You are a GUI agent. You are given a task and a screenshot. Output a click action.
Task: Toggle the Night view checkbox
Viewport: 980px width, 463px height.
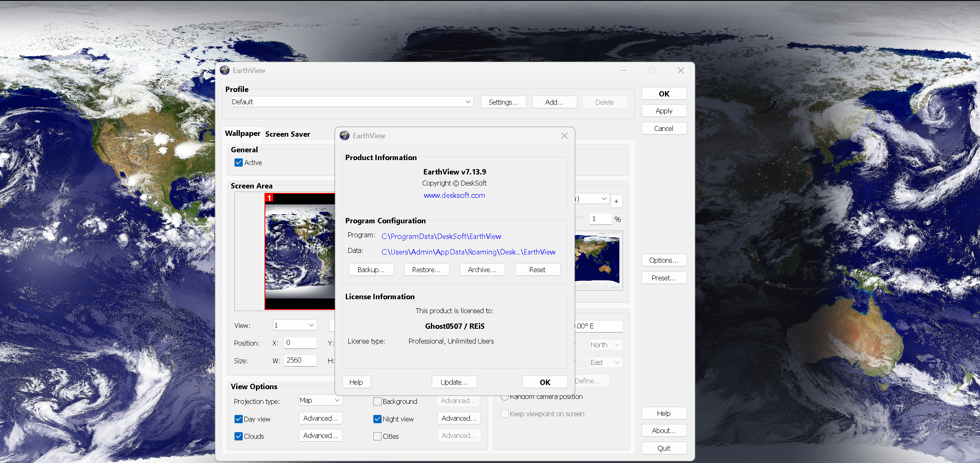pos(377,419)
